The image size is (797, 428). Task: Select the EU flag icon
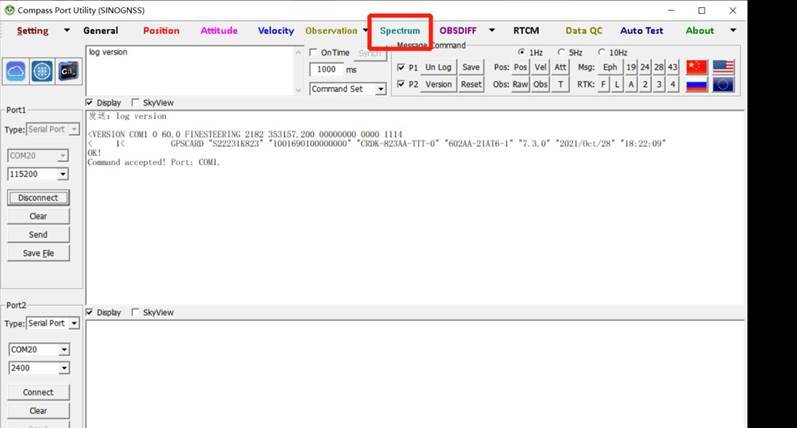click(723, 84)
